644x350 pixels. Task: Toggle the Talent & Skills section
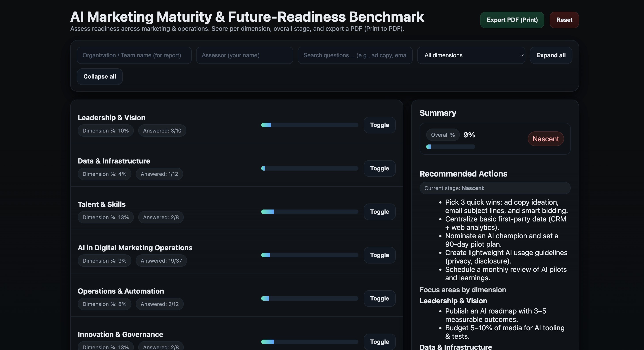tap(379, 212)
